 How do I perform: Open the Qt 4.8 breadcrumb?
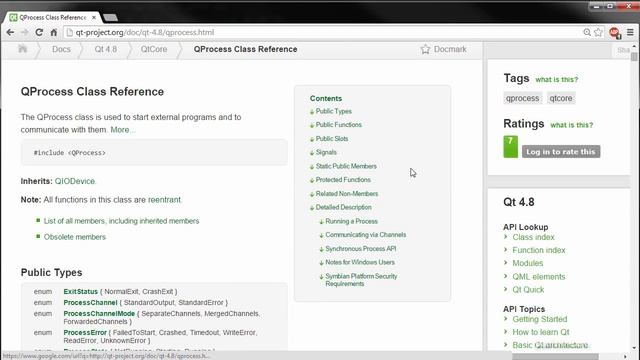tap(106, 49)
